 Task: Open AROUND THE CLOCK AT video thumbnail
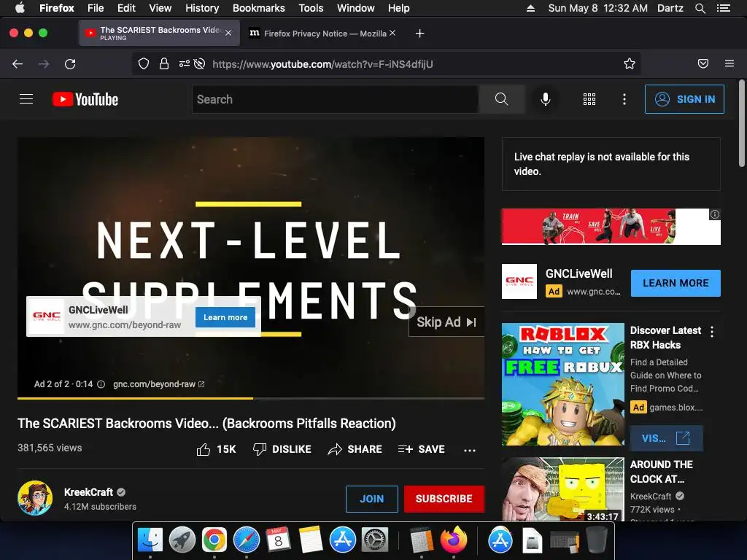click(x=563, y=489)
